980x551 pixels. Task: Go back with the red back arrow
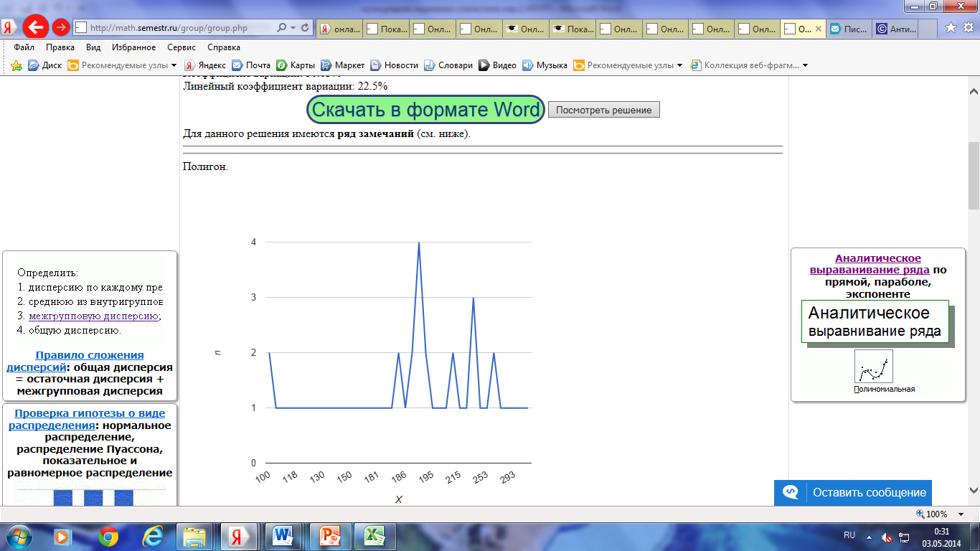tap(35, 27)
